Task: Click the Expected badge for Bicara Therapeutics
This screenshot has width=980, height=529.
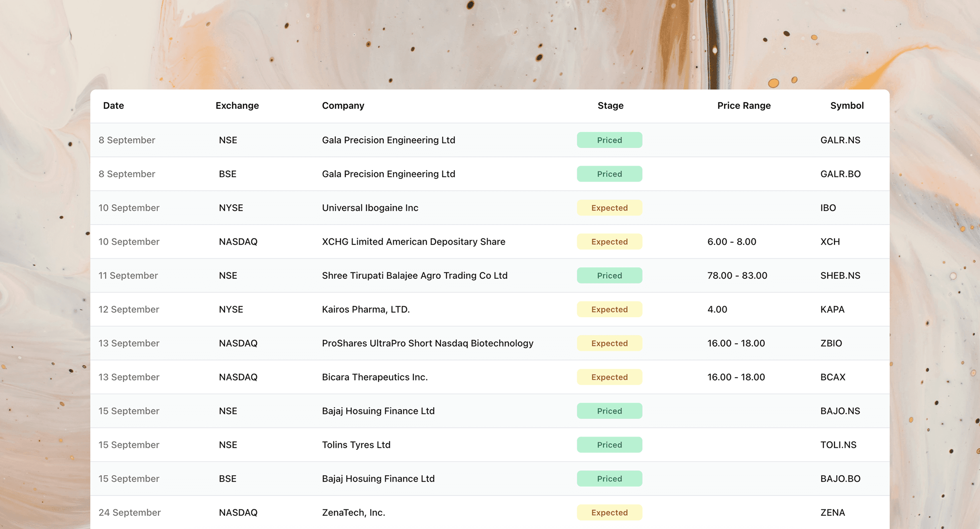Action: [x=609, y=377]
